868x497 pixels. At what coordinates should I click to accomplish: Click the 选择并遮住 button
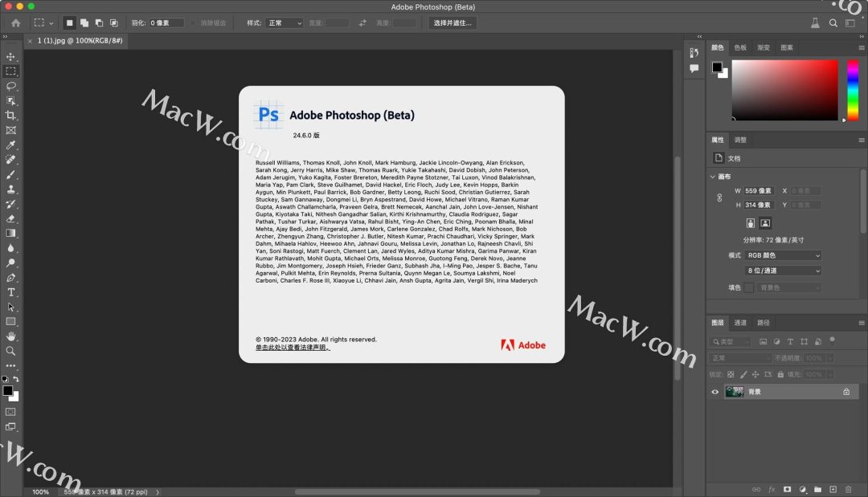pyautogui.click(x=452, y=22)
